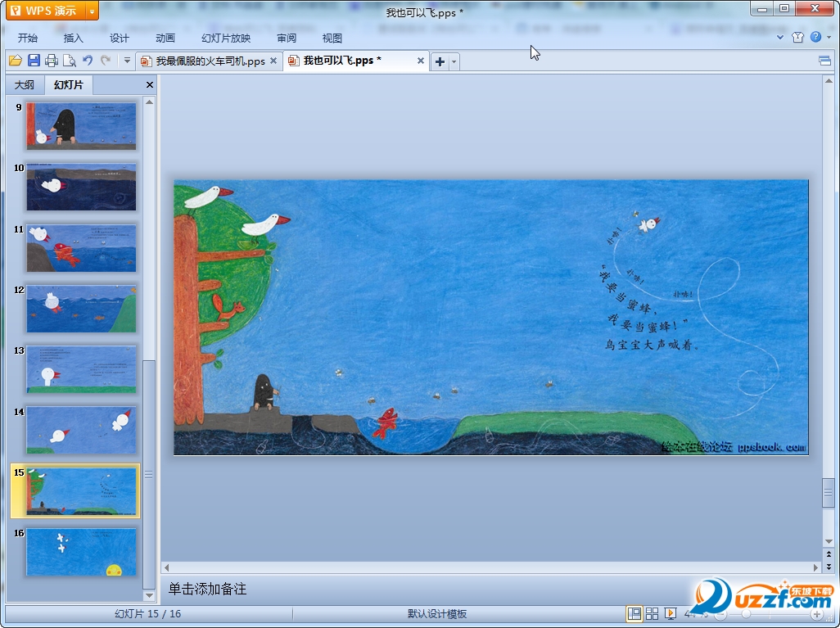Viewport: 840px width, 628px height.
Task: Close the 我也可以飞.pps document tab
Action: (x=421, y=61)
